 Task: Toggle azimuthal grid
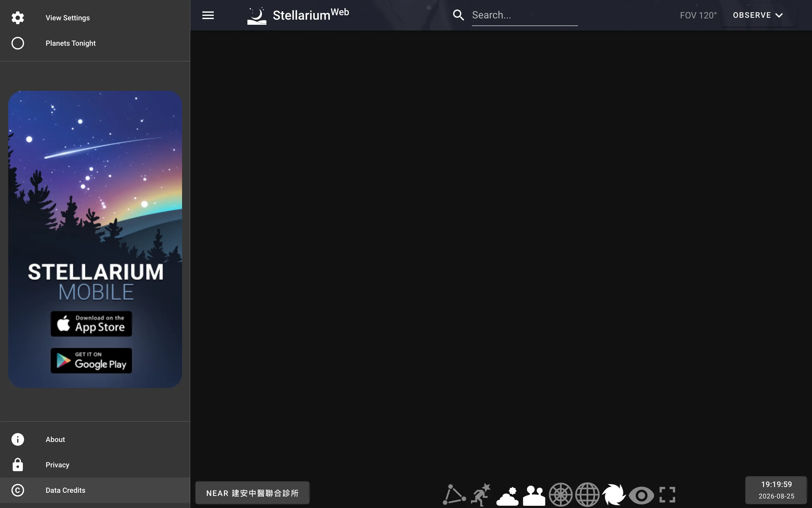pos(561,495)
